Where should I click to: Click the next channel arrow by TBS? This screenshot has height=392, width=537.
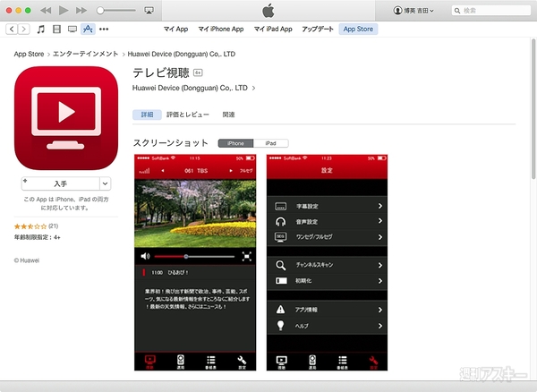point(231,171)
